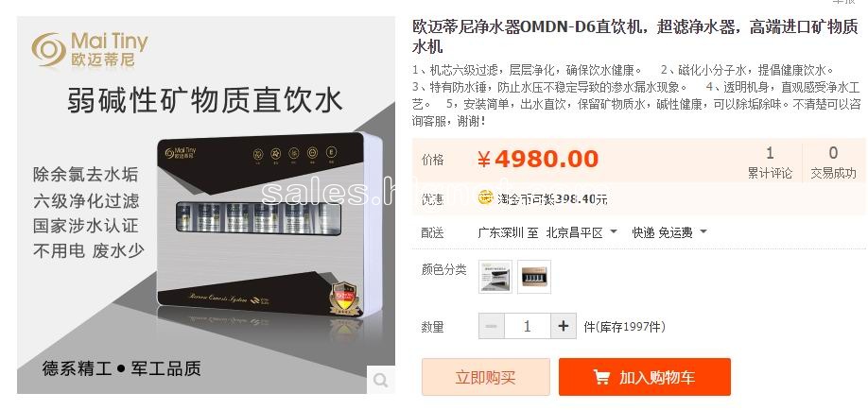Click the main water purifier product image

tap(206, 205)
